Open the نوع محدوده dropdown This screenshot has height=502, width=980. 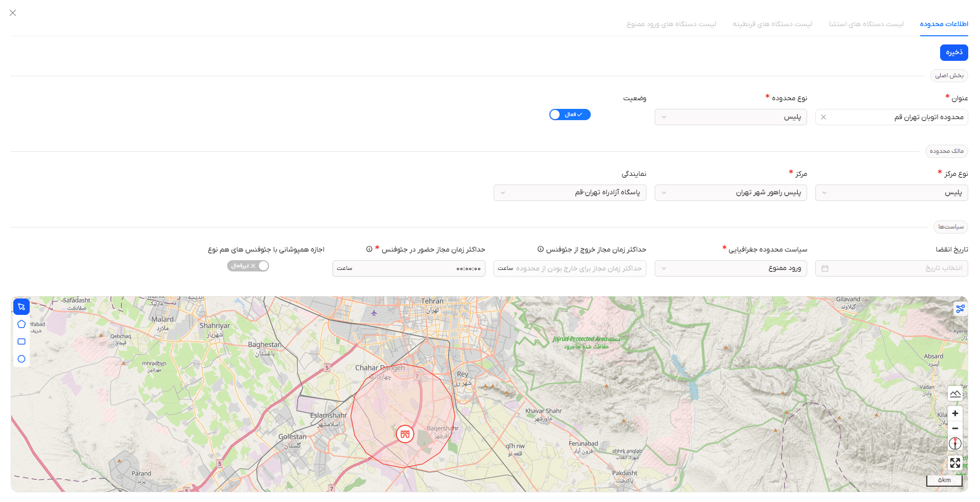point(730,117)
